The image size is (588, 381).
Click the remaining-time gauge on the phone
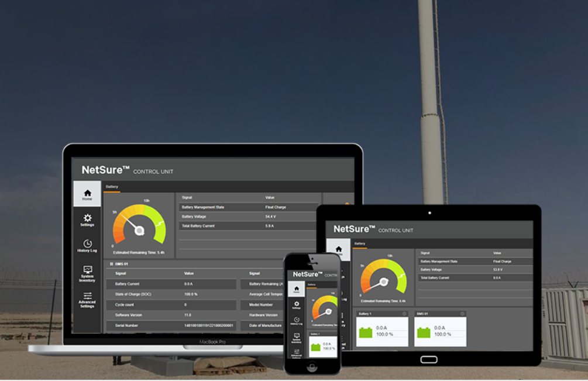point(325,308)
